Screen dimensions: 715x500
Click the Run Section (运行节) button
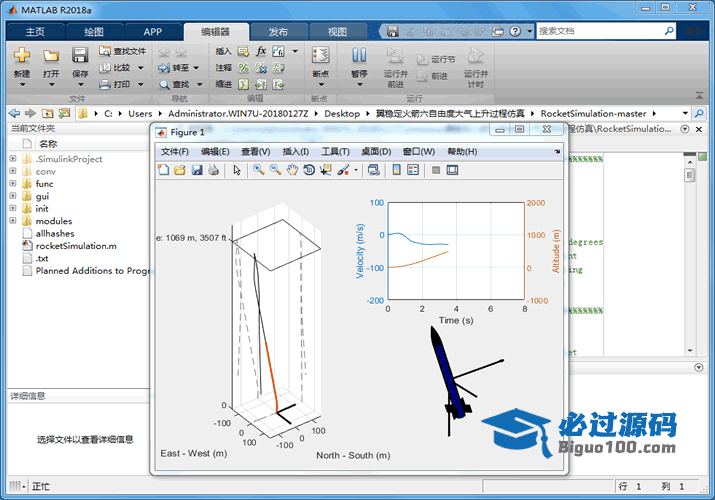click(436, 59)
